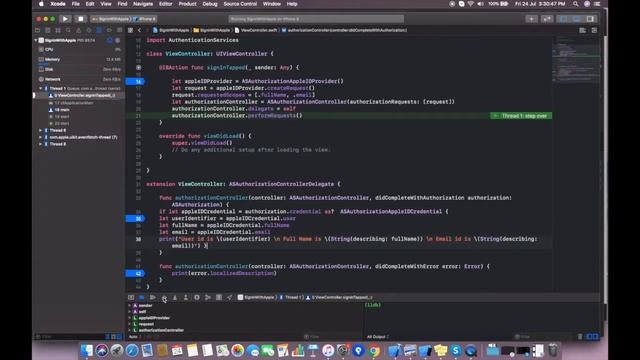This screenshot has height=360, width=640.
Task: Click the Thread 1 debug breadcrumb
Action: pyautogui.click(x=291, y=298)
